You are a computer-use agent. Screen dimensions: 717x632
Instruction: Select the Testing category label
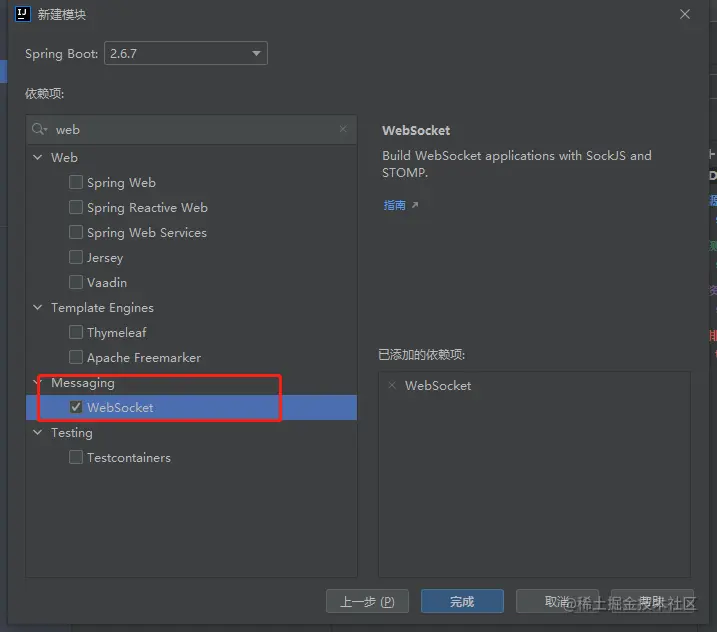pyautogui.click(x=72, y=433)
